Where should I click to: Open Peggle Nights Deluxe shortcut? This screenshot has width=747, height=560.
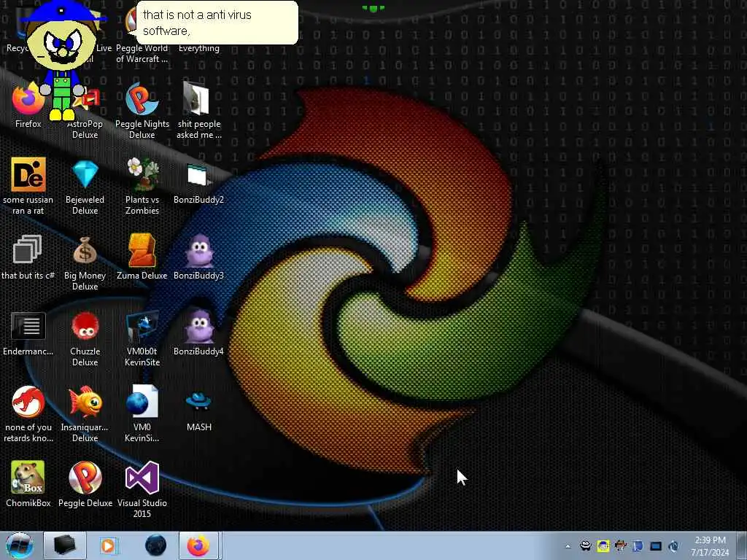[x=142, y=111]
